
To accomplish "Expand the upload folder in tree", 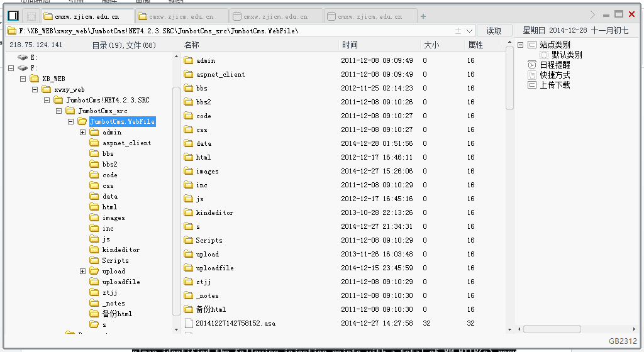I will click(82, 271).
